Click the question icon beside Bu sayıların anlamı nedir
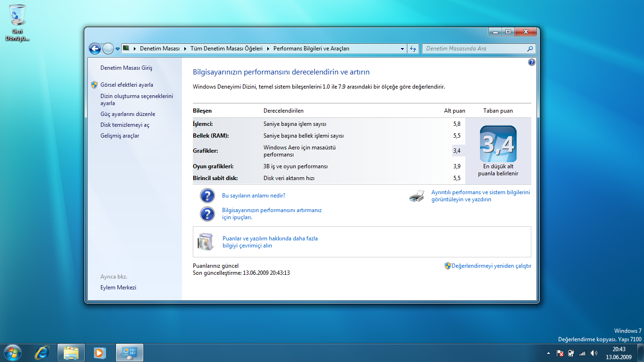This screenshot has height=362, width=644. 207,196
